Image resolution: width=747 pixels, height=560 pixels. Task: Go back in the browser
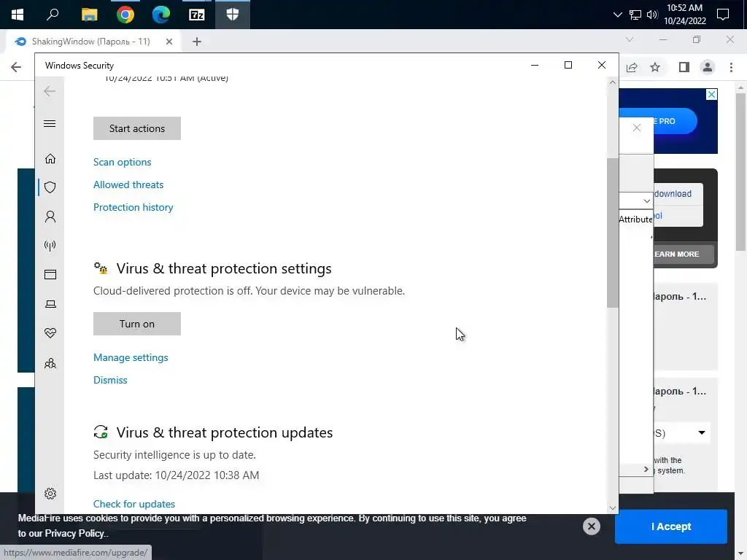pyautogui.click(x=16, y=67)
